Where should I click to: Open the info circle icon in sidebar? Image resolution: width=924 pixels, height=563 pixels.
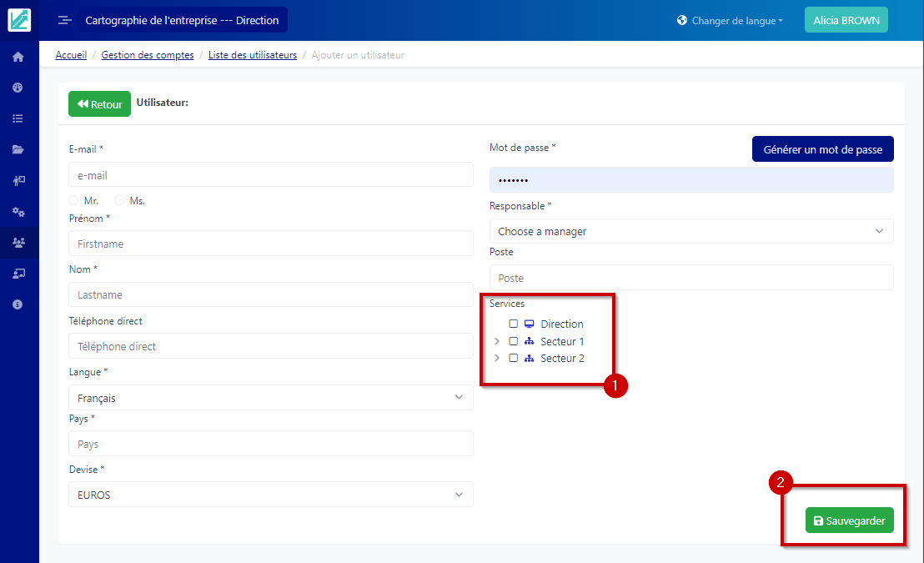(18, 304)
